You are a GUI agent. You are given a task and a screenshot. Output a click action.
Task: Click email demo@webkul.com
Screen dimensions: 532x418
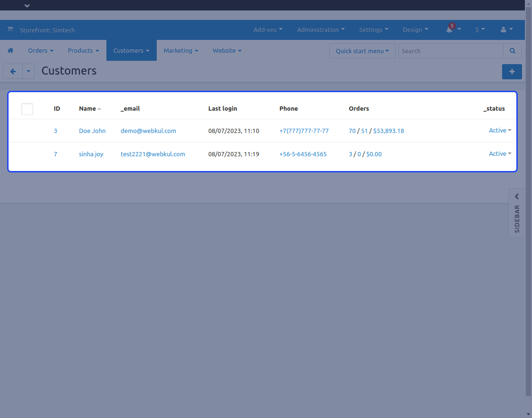pos(148,131)
